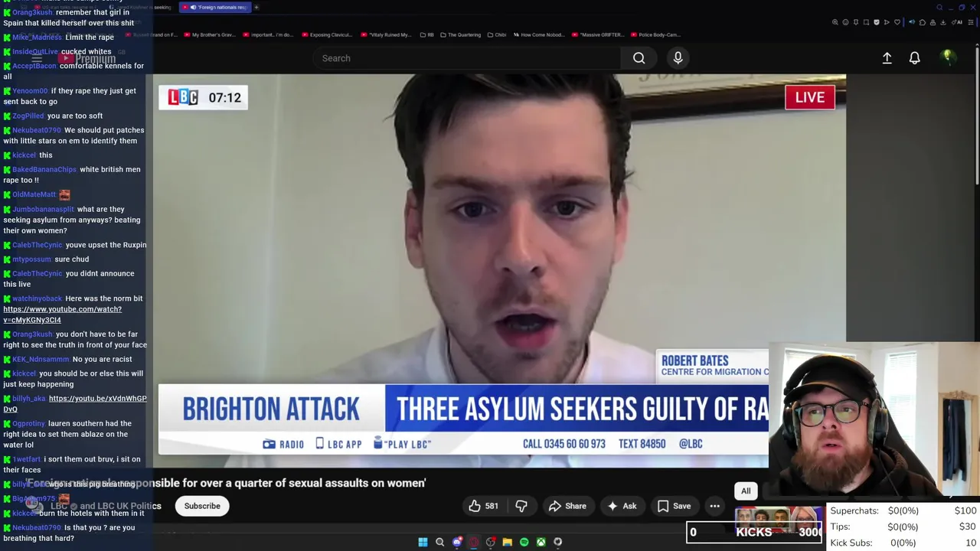Open more actions three-dot menu
980x551 pixels.
714,506
